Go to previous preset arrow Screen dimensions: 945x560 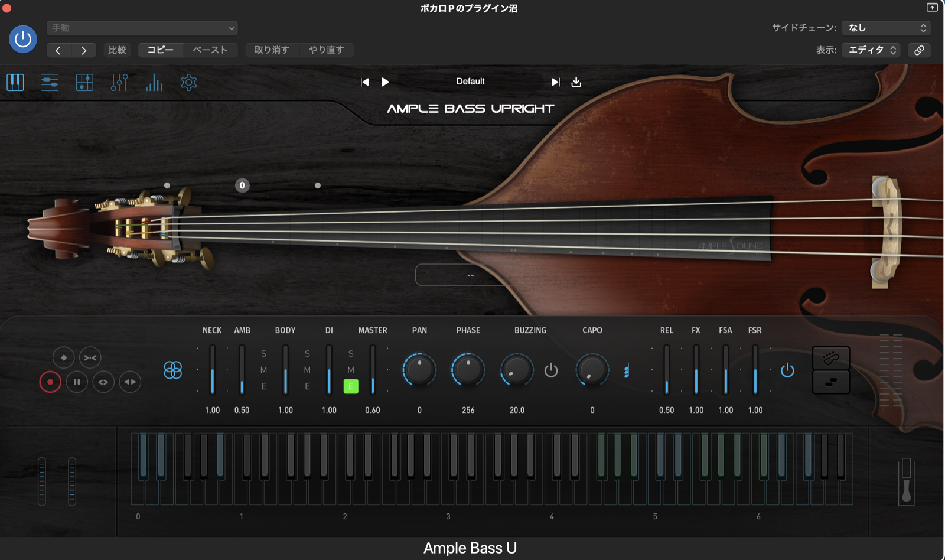[58, 50]
